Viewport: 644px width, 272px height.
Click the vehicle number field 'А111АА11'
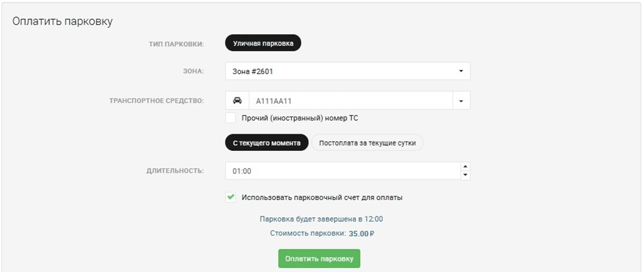point(349,101)
